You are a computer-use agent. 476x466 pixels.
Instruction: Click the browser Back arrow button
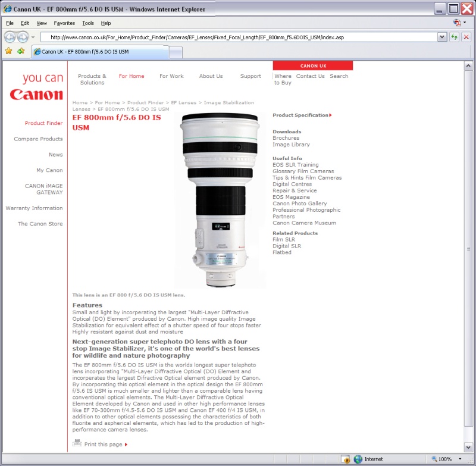(10, 37)
